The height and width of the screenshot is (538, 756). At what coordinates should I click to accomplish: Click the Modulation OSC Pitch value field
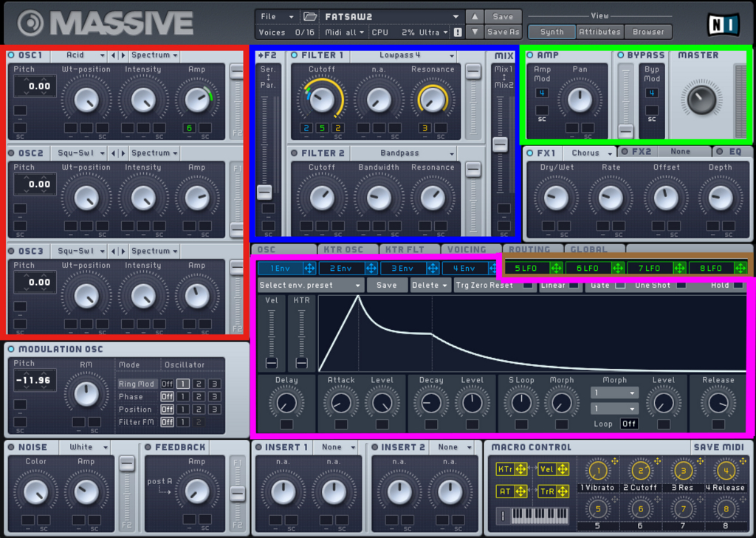point(35,380)
